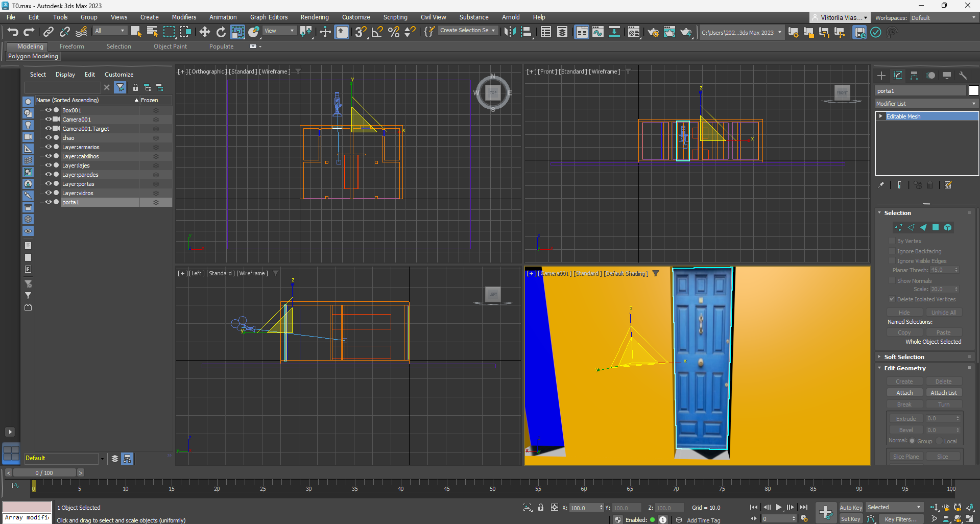
Task: Switch to the Freeform ribbon tab
Action: point(71,46)
